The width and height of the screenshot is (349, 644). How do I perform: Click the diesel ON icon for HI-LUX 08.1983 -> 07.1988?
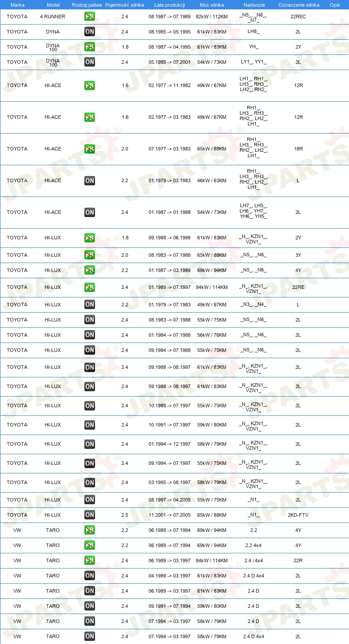(x=90, y=320)
